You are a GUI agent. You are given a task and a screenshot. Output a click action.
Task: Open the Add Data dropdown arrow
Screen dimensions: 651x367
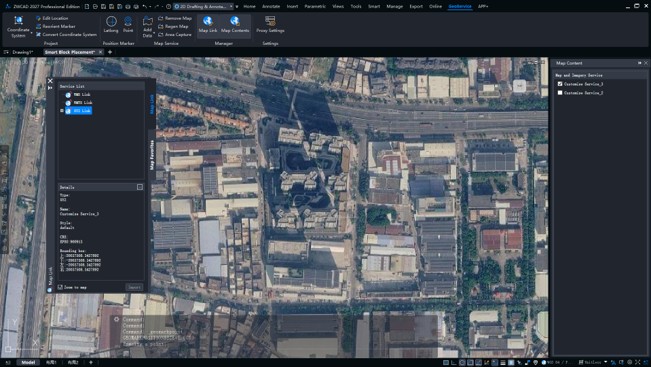[x=154, y=32]
